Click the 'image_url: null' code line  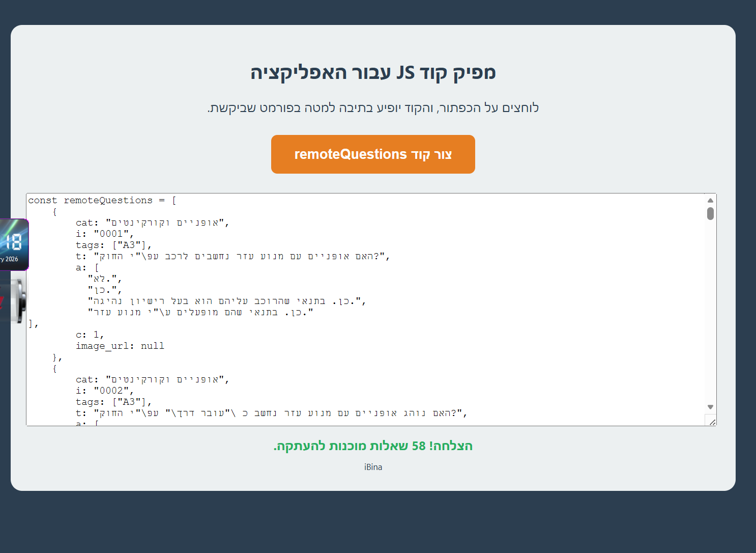click(x=120, y=346)
